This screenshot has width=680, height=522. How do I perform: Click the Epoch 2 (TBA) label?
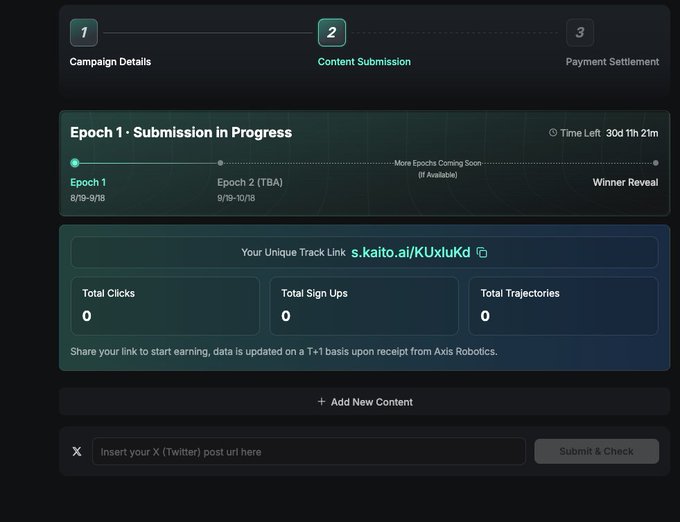pos(250,183)
